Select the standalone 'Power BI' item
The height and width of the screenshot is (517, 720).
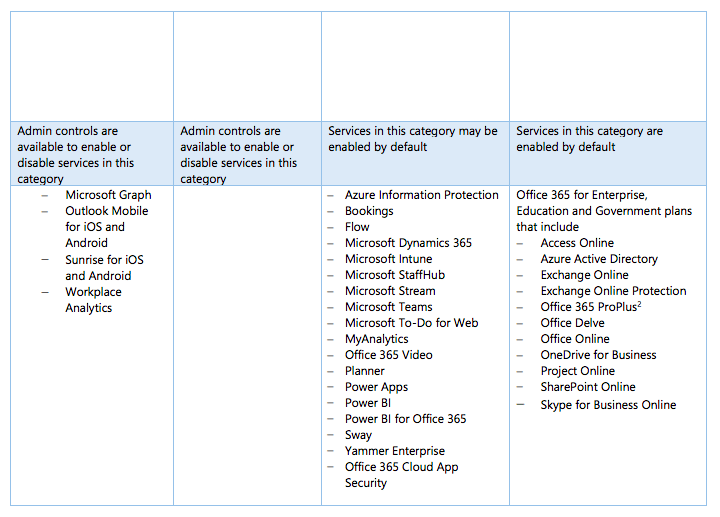point(368,403)
